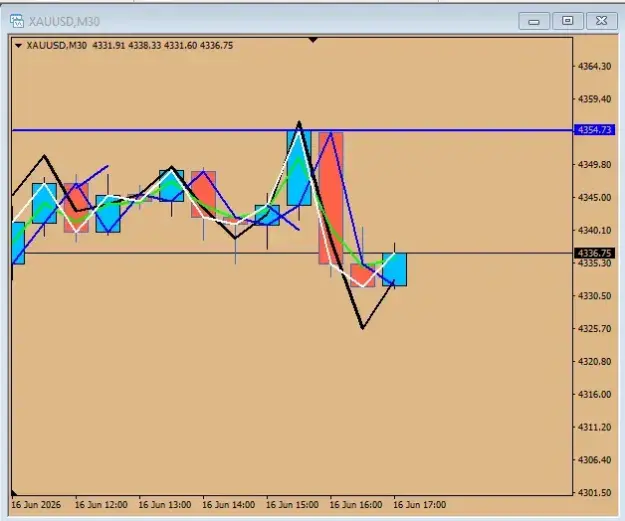This screenshot has width=625, height=521.
Task: Click the 16 Jun 12:00 time label
Action: (x=101, y=505)
